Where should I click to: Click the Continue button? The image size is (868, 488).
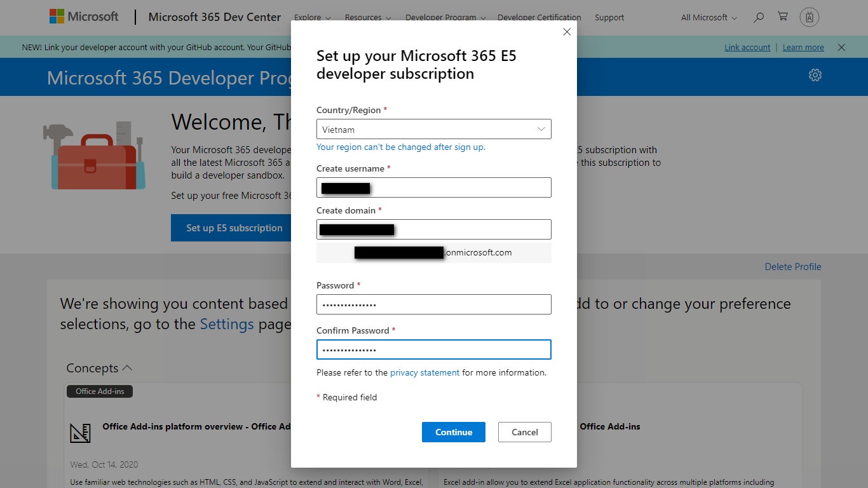454,432
